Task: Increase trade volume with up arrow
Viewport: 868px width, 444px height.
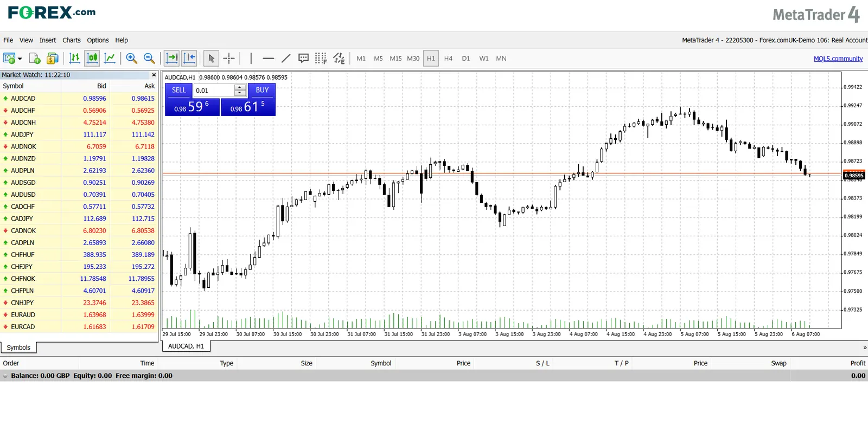Action: click(240, 88)
